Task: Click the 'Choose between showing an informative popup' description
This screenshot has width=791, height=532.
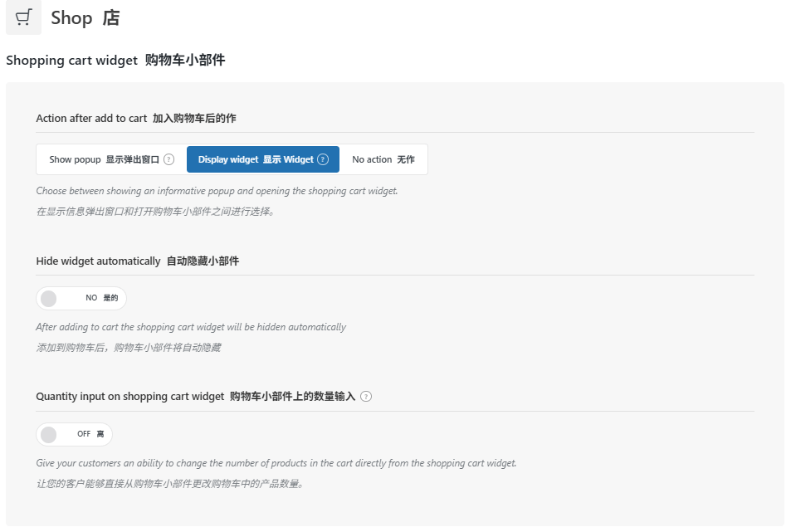Action: (x=217, y=191)
